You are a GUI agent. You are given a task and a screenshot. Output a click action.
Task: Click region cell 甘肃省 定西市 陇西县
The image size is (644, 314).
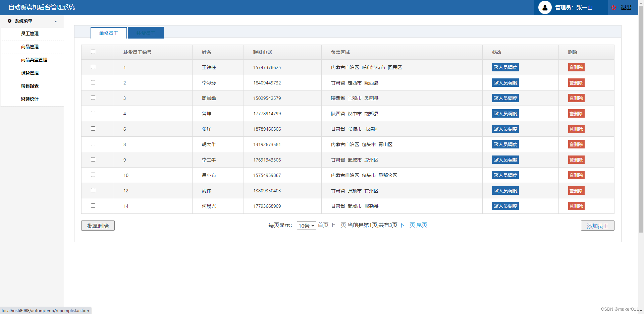click(355, 83)
